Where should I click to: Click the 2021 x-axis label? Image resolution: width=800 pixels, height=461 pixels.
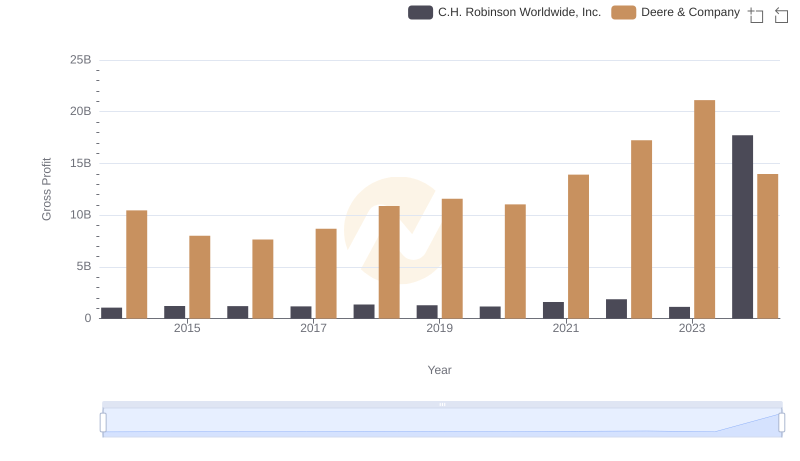click(x=566, y=328)
